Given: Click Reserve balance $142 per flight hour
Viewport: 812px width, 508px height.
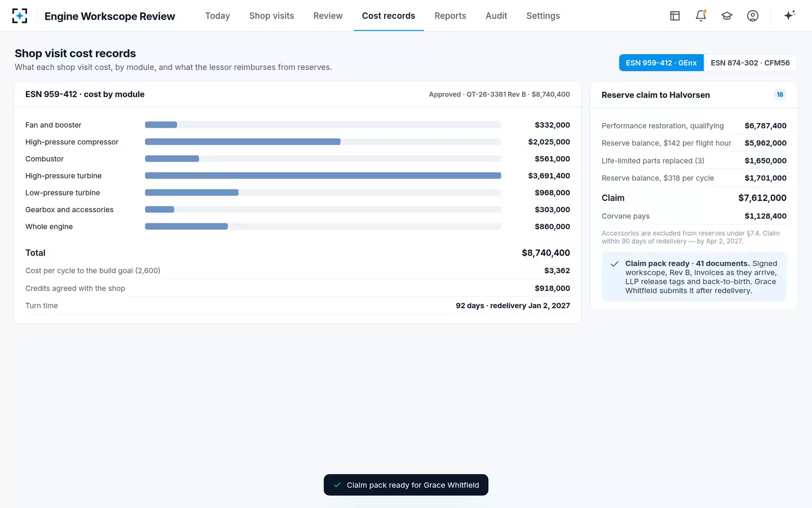Looking at the screenshot, I should coord(694,143).
